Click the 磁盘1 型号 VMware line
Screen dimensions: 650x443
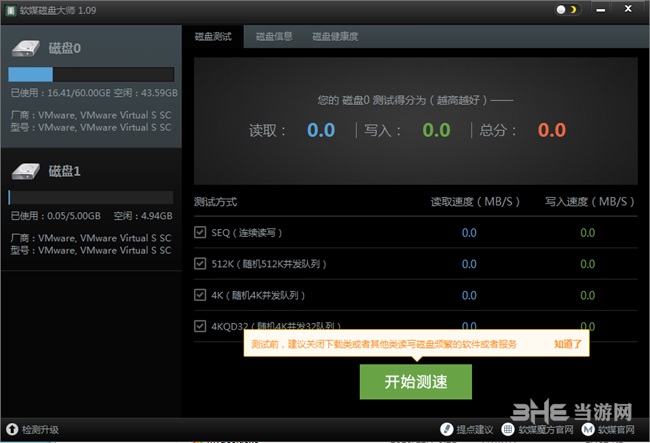(91, 250)
